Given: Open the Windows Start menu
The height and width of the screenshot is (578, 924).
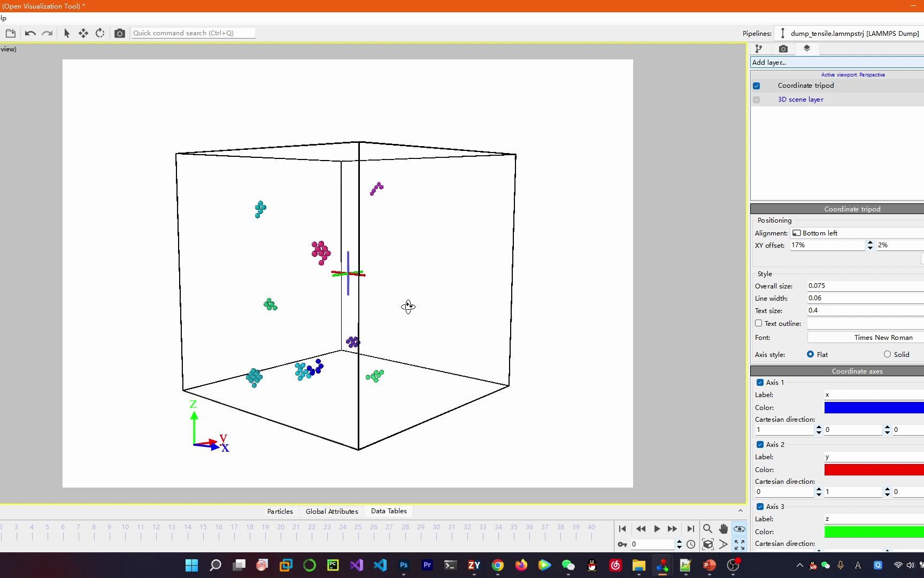Looking at the screenshot, I should (x=192, y=565).
